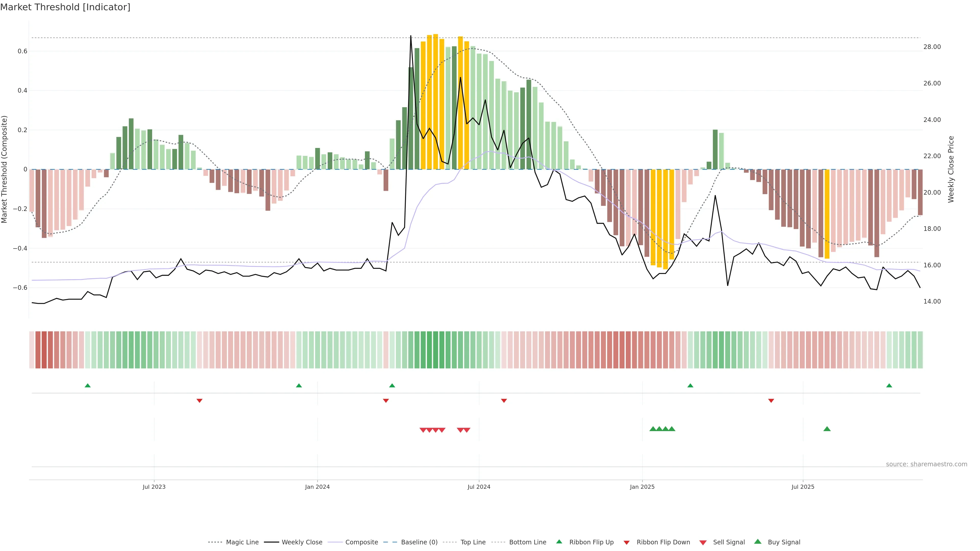Click the Market Threshold [Indicator] title
The width and height of the screenshot is (980, 551).
click(x=65, y=7)
